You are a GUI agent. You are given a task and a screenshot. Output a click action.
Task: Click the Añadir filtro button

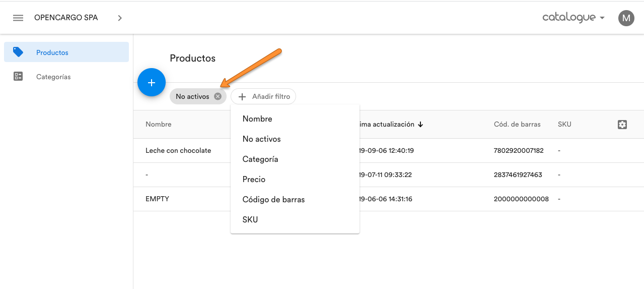(263, 96)
